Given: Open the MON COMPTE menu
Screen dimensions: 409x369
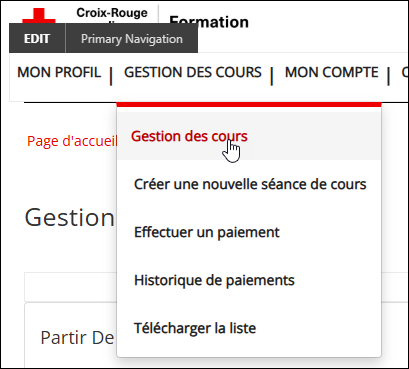Looking at the screenshot, I should [332, 72].
